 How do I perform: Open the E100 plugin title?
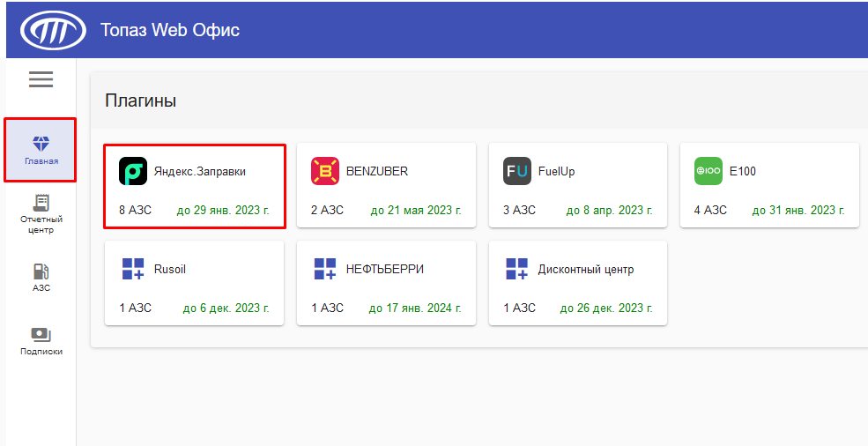[x=742, y=172]
